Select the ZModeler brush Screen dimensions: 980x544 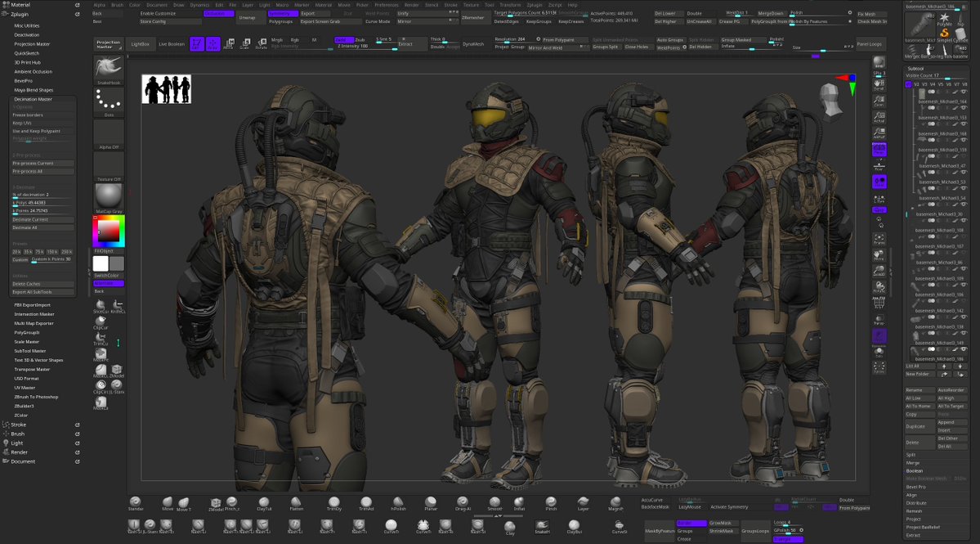[x=216, y=504]
